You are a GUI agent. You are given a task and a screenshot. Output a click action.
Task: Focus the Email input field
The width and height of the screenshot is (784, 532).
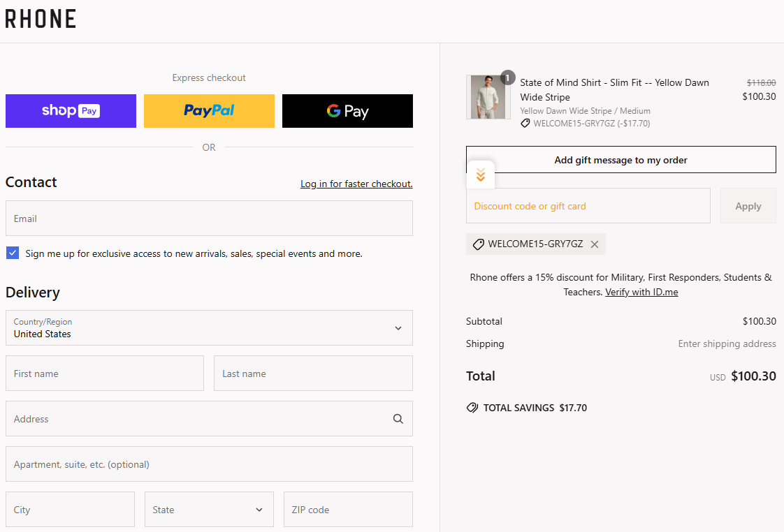click(x=209, y=219)
